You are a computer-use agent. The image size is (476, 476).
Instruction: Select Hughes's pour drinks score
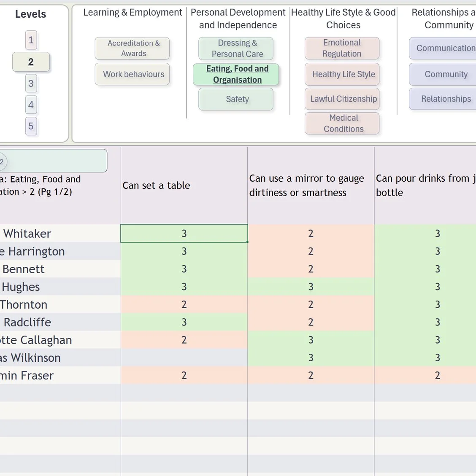point(425,287)
